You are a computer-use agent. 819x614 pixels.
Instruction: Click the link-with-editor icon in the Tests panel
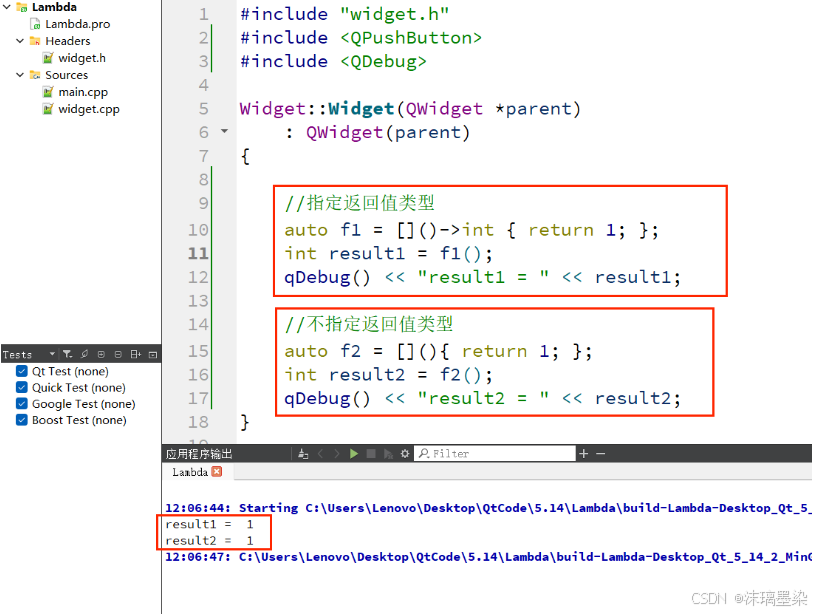(x=84, y=355)
